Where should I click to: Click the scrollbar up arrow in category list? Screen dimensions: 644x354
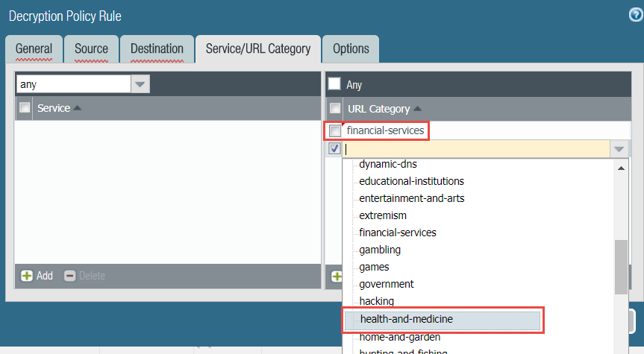[621, 167]
